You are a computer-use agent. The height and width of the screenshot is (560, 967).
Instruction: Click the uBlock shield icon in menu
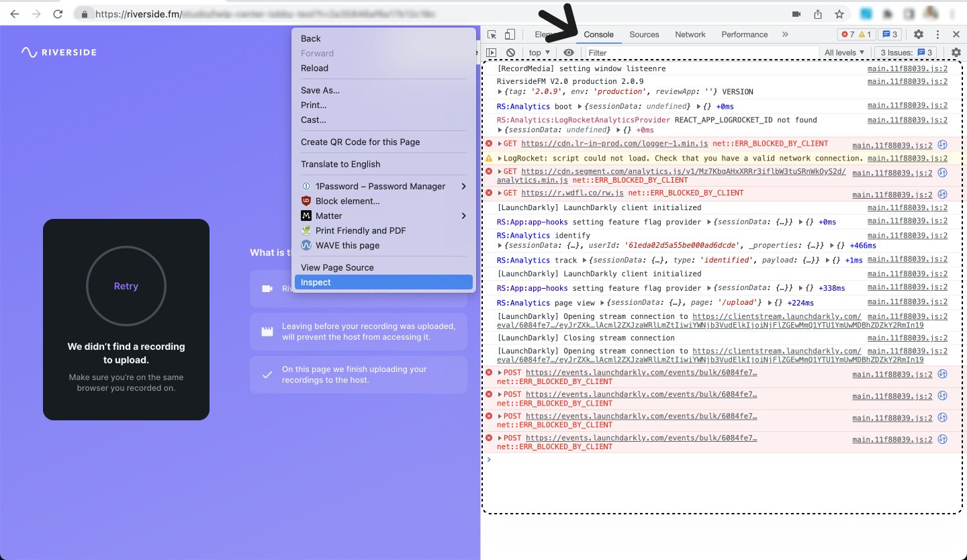306,201
